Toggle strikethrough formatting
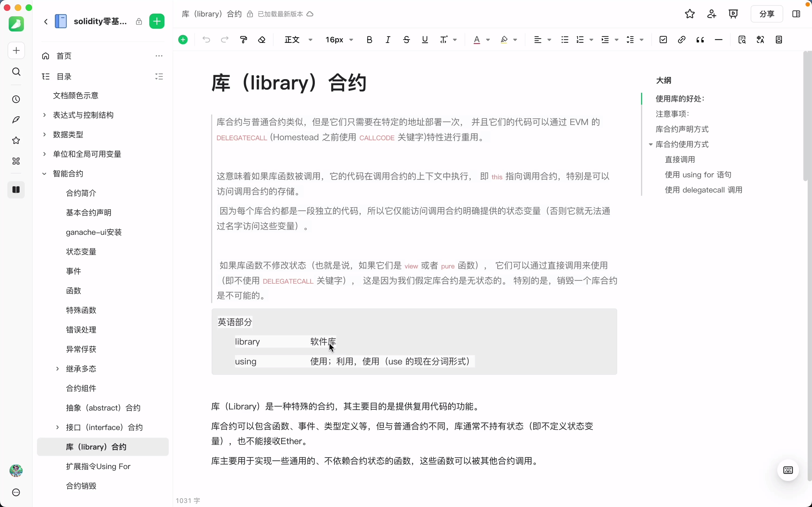 pos(406,40)
